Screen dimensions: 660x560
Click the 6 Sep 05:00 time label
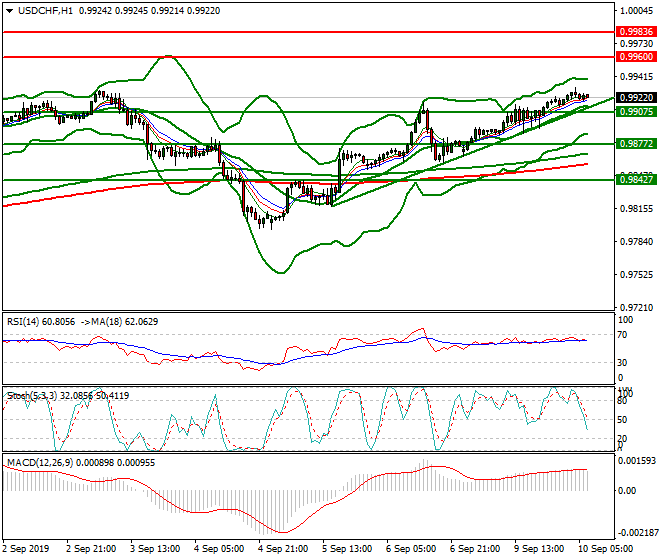pos(411,549)
